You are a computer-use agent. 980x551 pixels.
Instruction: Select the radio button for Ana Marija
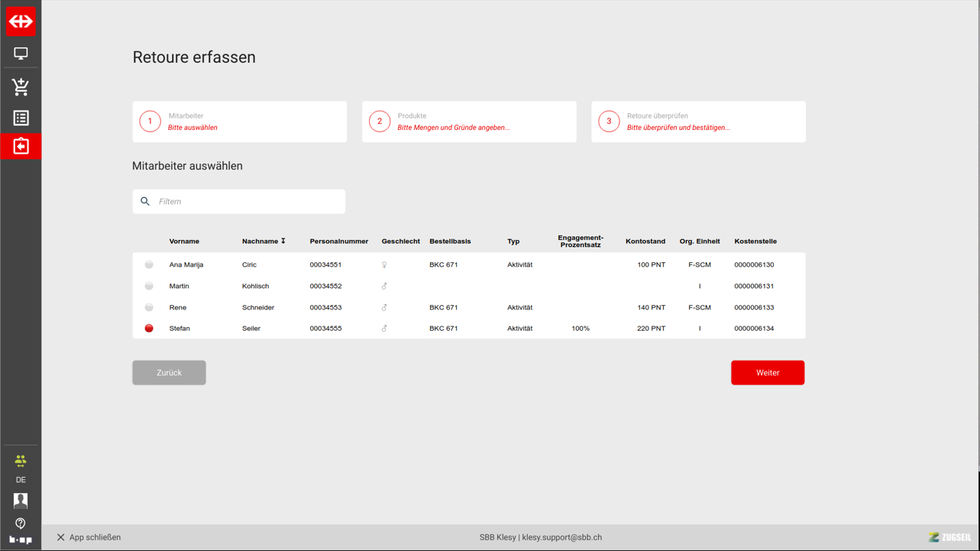point(149,264)
